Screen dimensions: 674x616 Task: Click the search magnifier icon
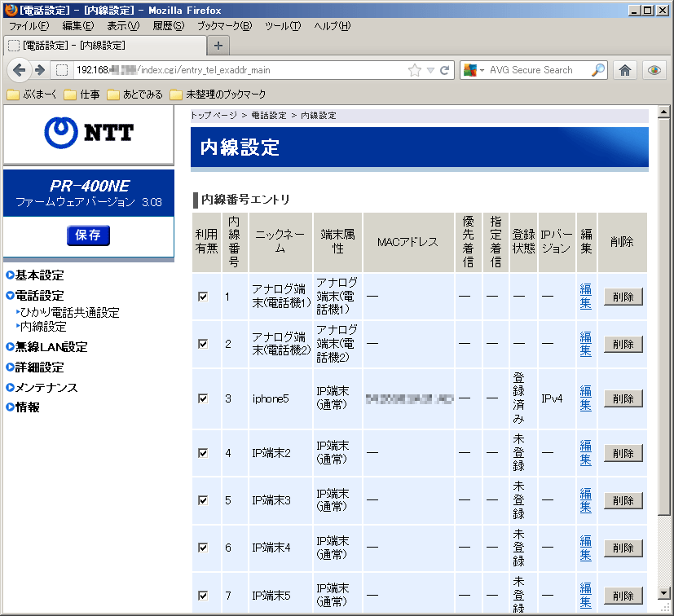pos(598,70)
